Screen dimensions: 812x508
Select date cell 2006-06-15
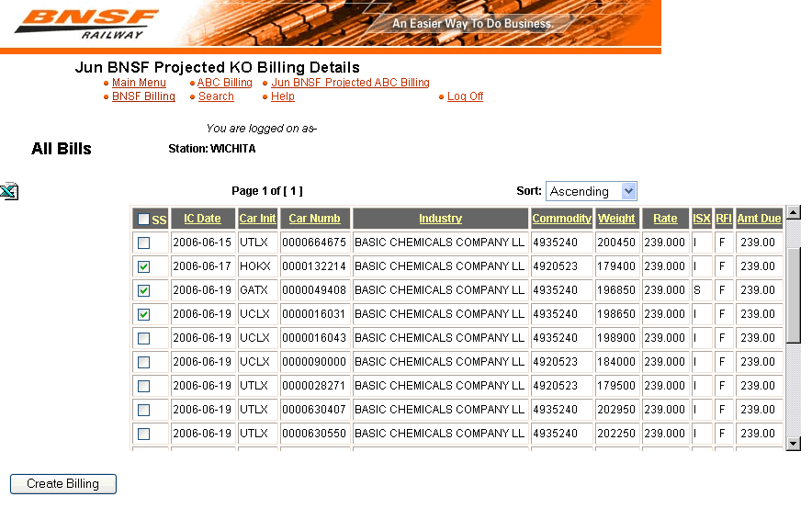click(202, 243)
